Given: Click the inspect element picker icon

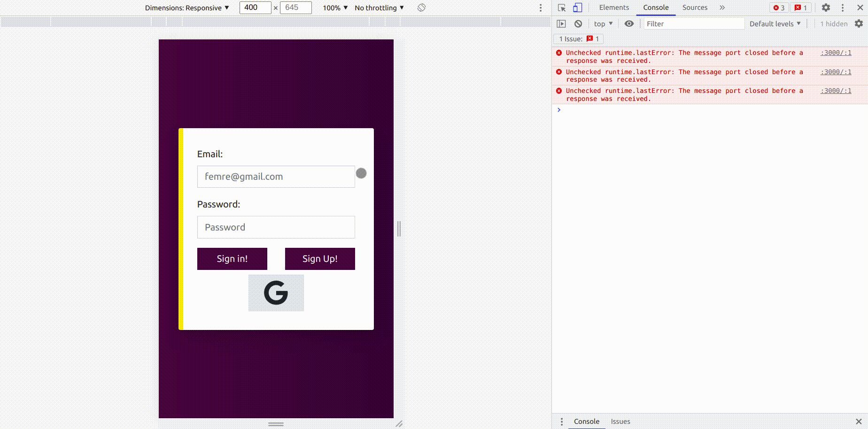Looking at the screenshot, I should pyautogui.click(x=562, y=8).
